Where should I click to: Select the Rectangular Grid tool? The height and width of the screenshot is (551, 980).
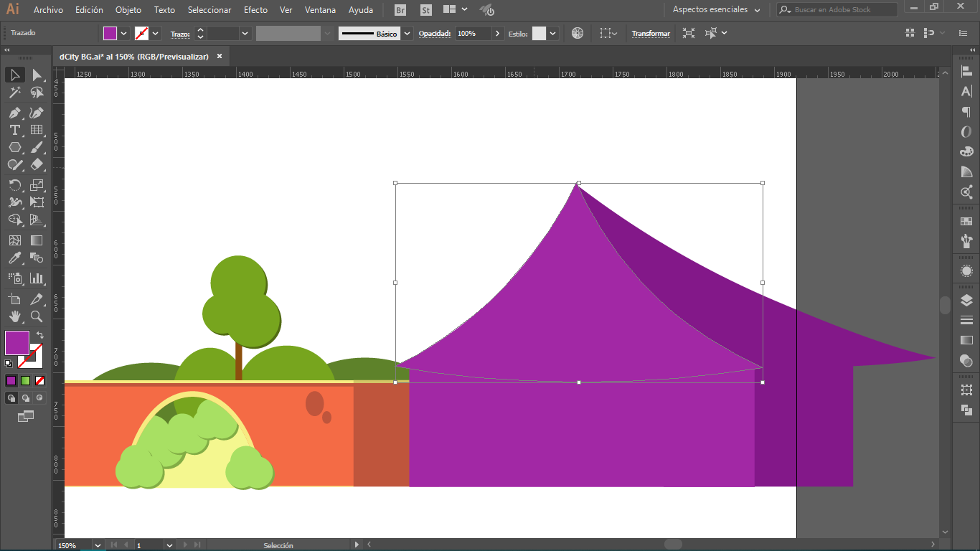coord(37,130)
